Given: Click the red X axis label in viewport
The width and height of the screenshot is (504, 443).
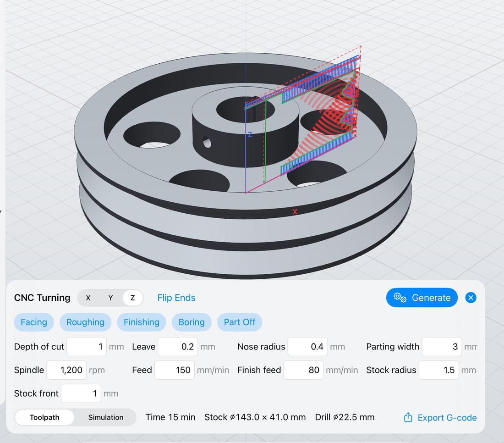Looking at the screenshot, I should [x=295, y=212].
